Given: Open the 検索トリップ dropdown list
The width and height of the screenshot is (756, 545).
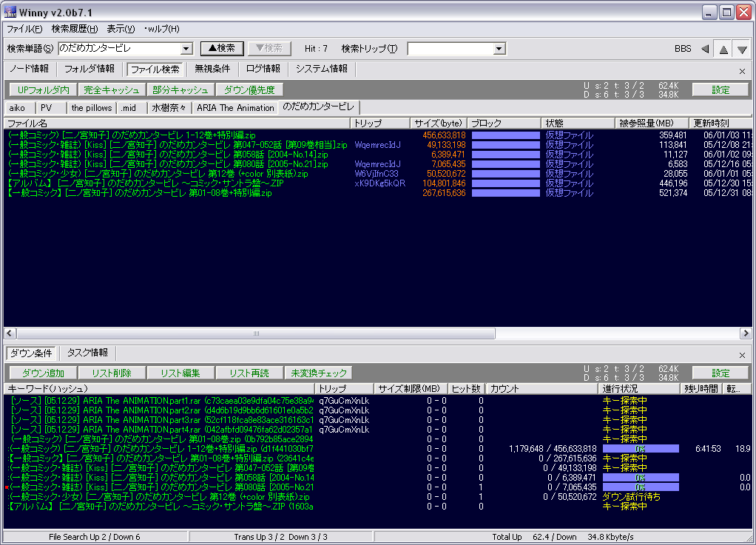Looking at the screenshot, I should coord(499,49).
